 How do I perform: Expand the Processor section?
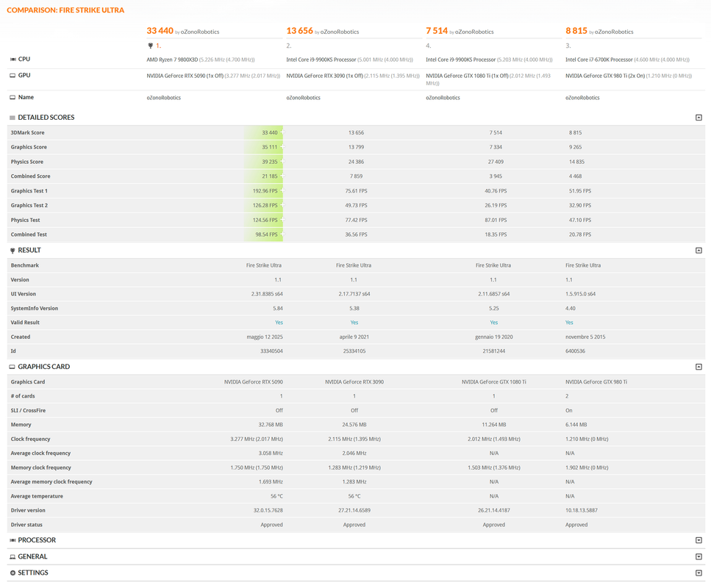click(699, 540)
